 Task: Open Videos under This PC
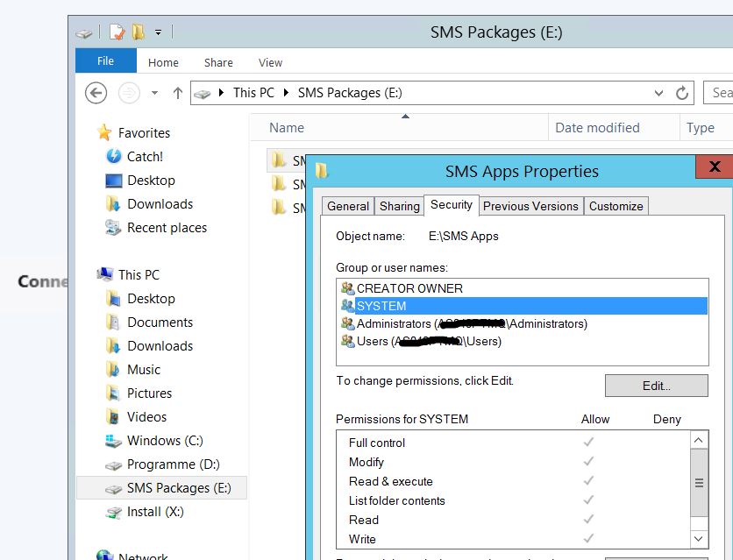point(146,416)
